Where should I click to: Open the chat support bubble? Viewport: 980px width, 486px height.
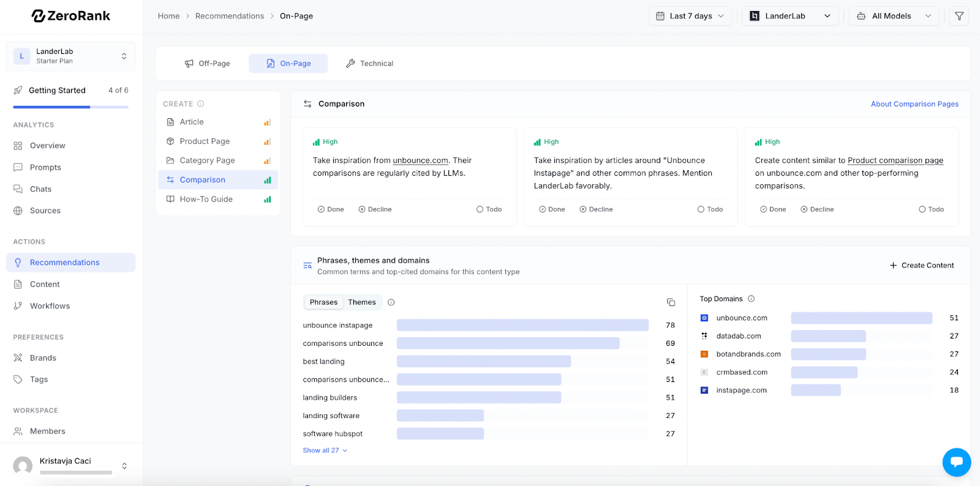coord(957,462)
